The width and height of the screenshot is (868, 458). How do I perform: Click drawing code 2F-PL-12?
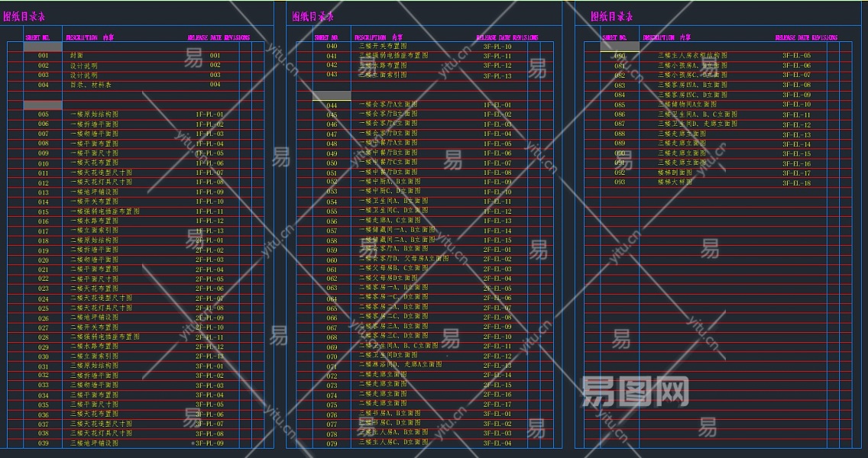(x=210, y=347)
